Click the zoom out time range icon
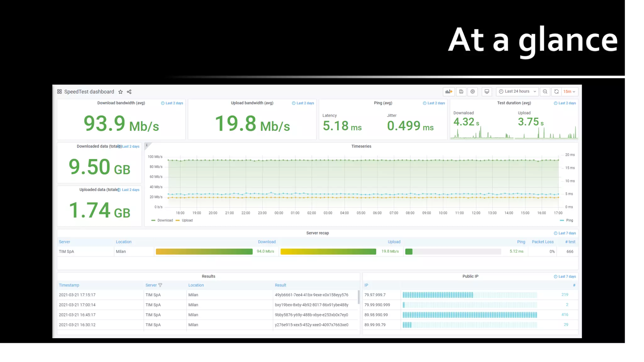 (x=545, y=91)
